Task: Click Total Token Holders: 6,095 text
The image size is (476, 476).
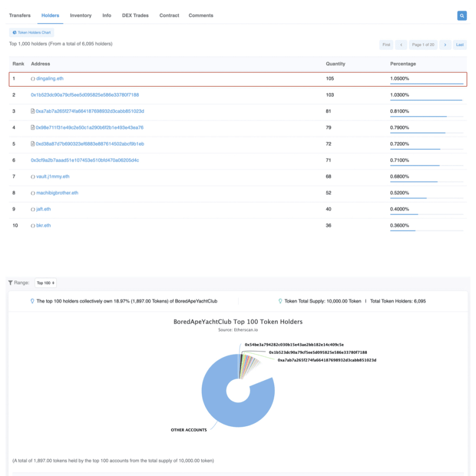Action: coord(398,301)
